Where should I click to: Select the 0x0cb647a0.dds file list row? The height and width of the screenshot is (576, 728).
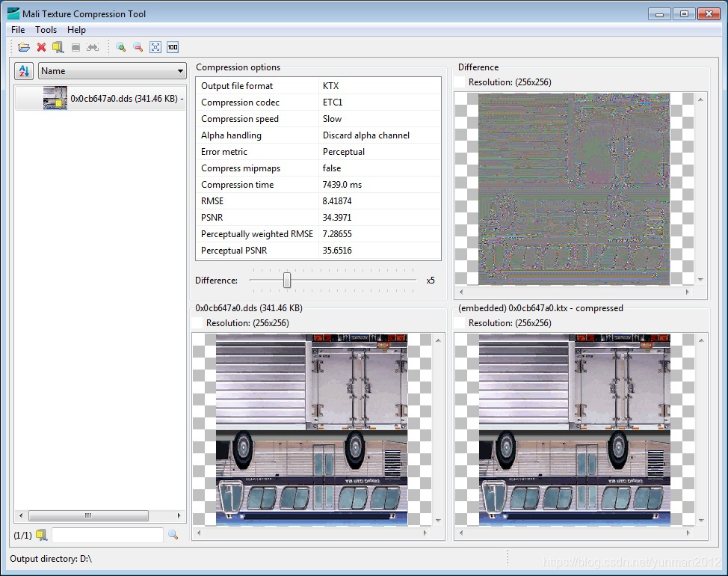(x=100, y=98)
